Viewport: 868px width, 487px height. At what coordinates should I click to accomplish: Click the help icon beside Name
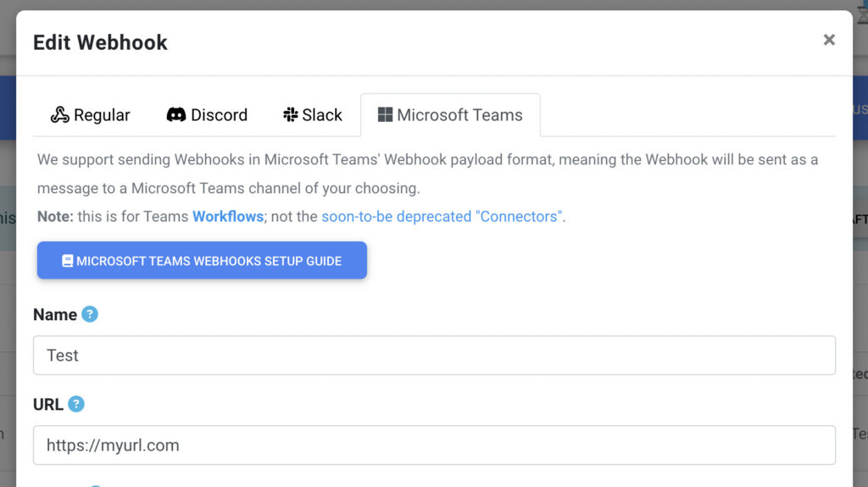[x=90, y=314]
